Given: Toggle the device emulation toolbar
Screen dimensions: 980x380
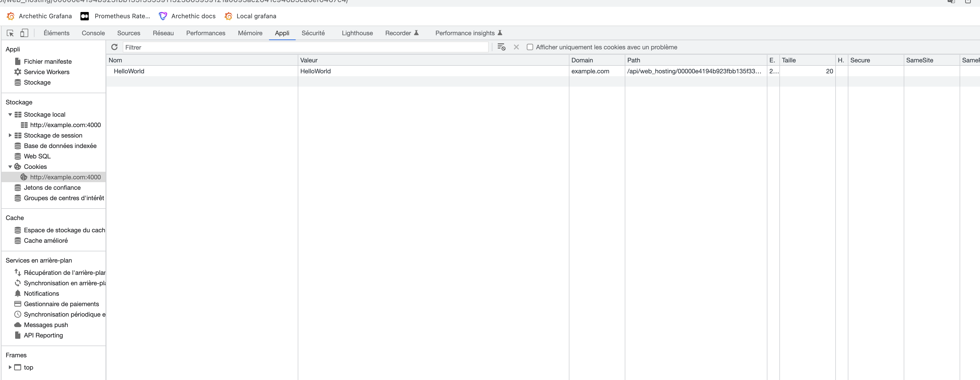Looking at the screenshot, I should (24, 33).
